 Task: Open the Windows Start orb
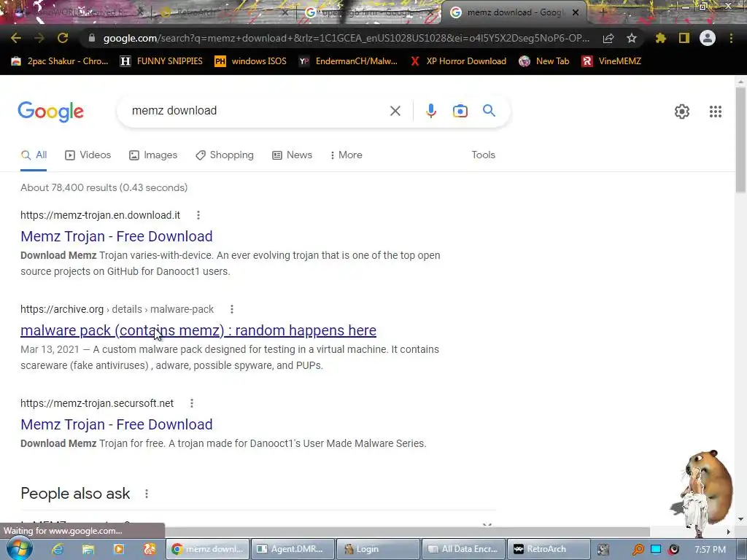20,548
